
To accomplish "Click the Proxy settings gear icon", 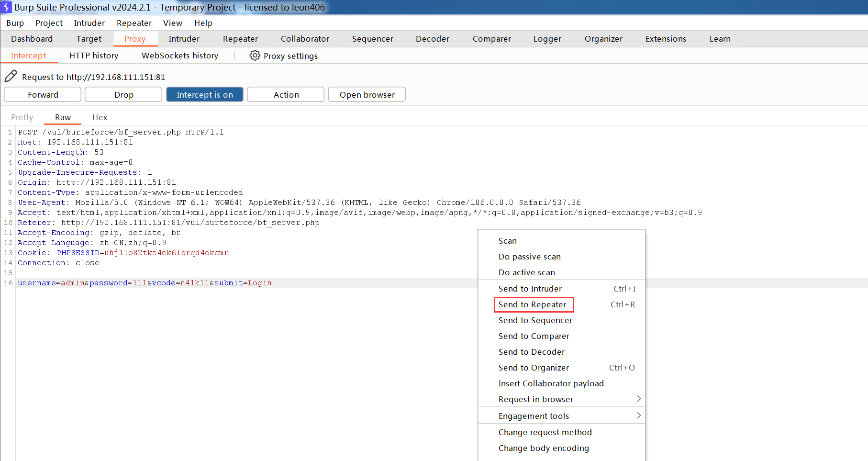I will 255,56.
